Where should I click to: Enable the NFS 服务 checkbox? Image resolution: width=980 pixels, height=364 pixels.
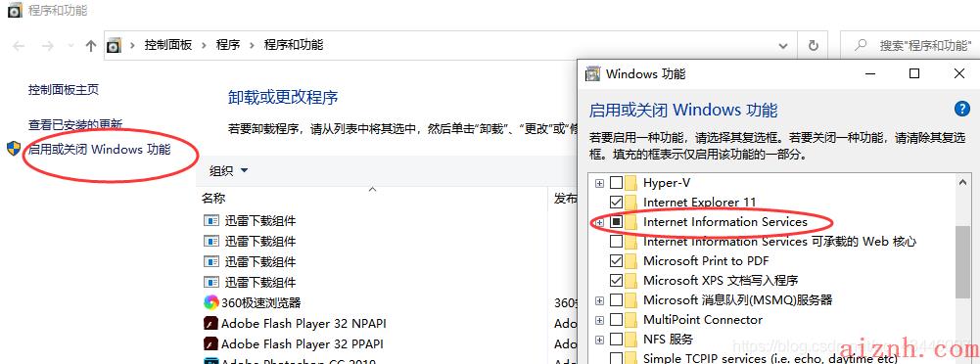pos(616,340)
